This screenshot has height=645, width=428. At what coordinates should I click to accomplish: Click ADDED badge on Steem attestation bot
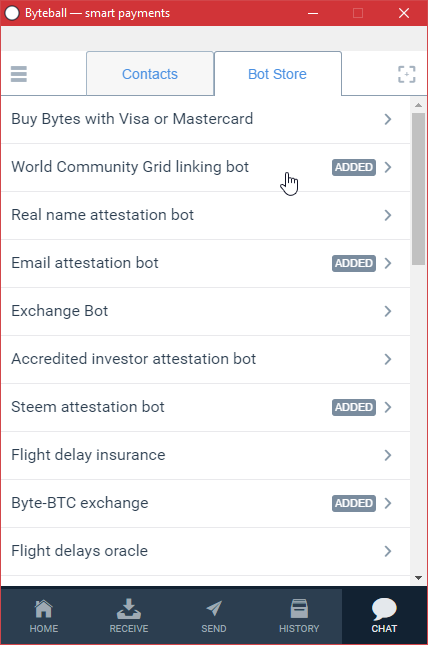[354, 407]
